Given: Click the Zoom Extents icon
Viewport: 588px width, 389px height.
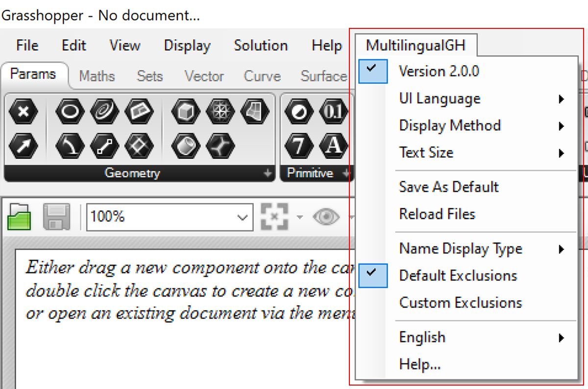Looking at the screenshot, I should pos(275,216).
